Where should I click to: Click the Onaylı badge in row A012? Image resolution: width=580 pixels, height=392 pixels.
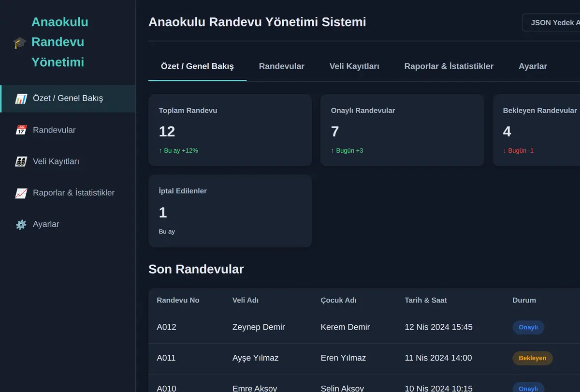click(x=528, y=327)
